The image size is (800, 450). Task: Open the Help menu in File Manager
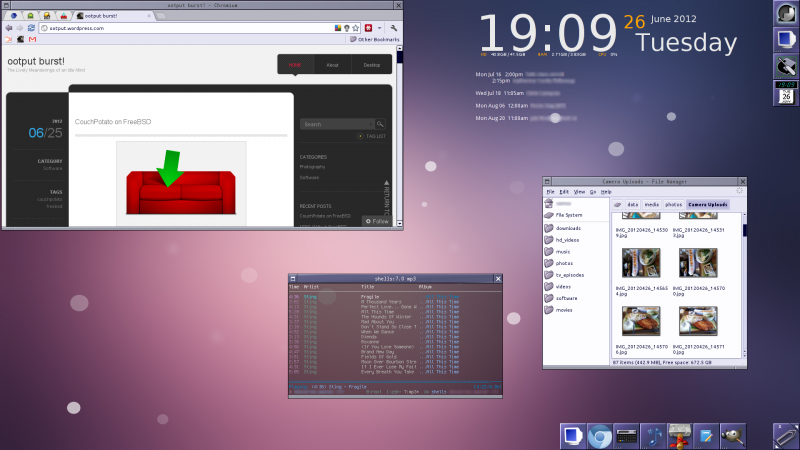click(x=606, y=192)
